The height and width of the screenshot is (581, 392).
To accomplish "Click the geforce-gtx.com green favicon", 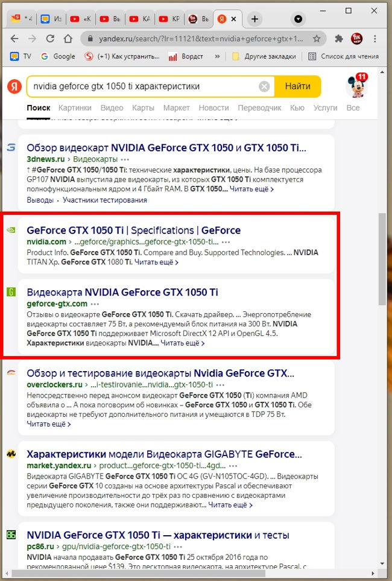I will 11,292.
